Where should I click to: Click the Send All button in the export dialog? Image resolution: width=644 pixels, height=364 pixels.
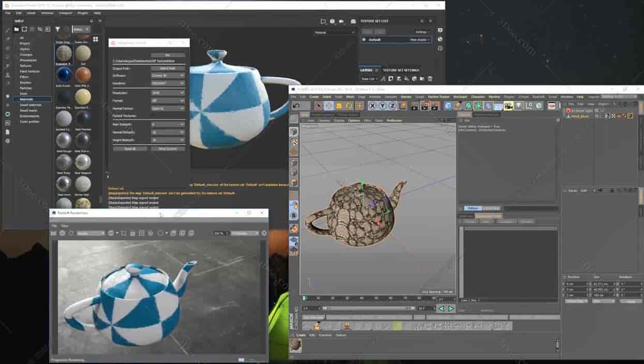pos(131,148)
